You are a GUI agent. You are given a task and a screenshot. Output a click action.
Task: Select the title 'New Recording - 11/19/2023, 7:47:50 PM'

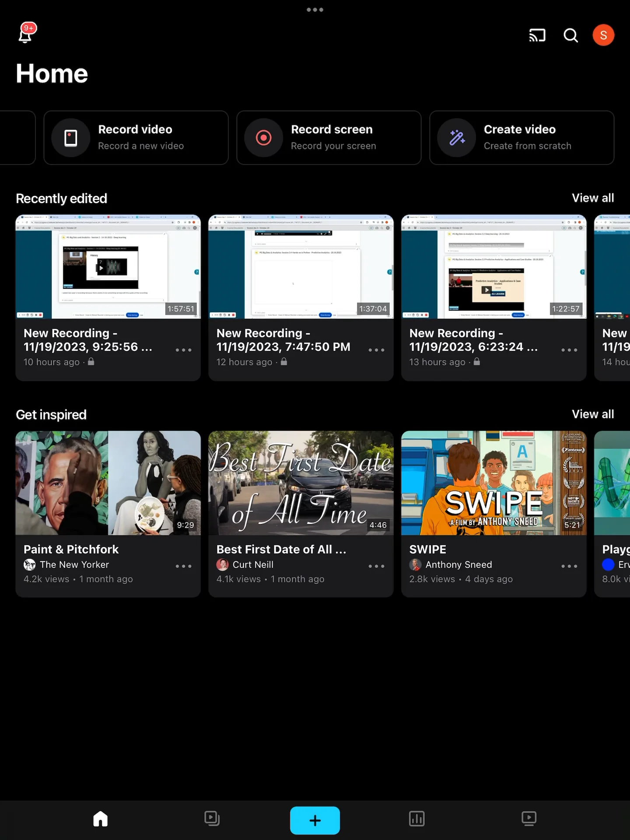coord(283,340)
